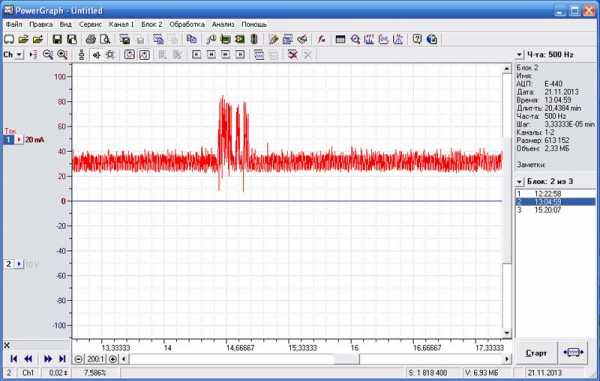Image resolution: width=600 pixels, height=381 pixels.
Task: Open Print Preview icon
Action: (105, 39)
